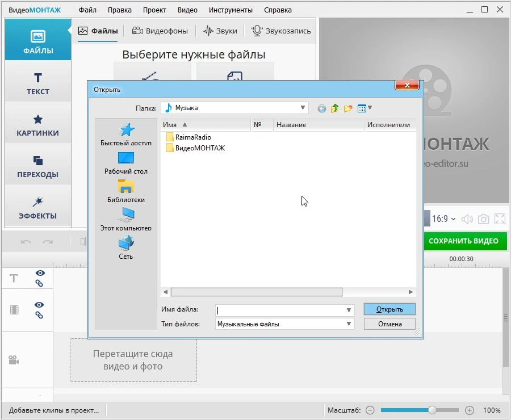Click the Отмена button
Viewport: 511px width, 420px height.
pos(389,324)
